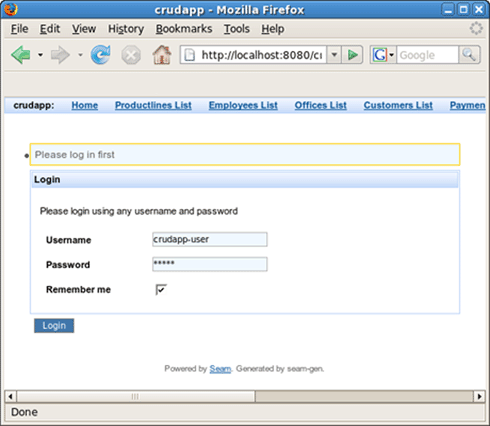Open the partially visible Payments link
Viewport: 490px width, 426px height.
(467, 105)
